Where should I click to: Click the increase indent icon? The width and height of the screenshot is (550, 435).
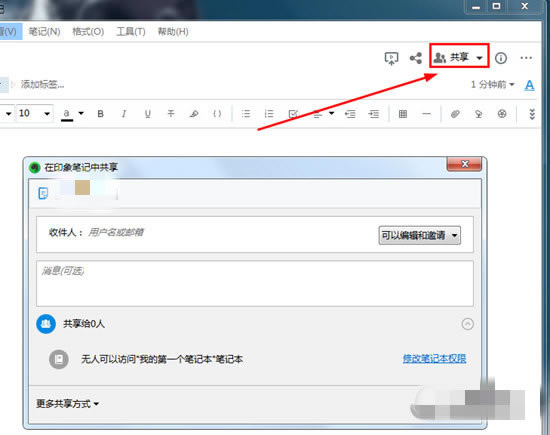374,114
